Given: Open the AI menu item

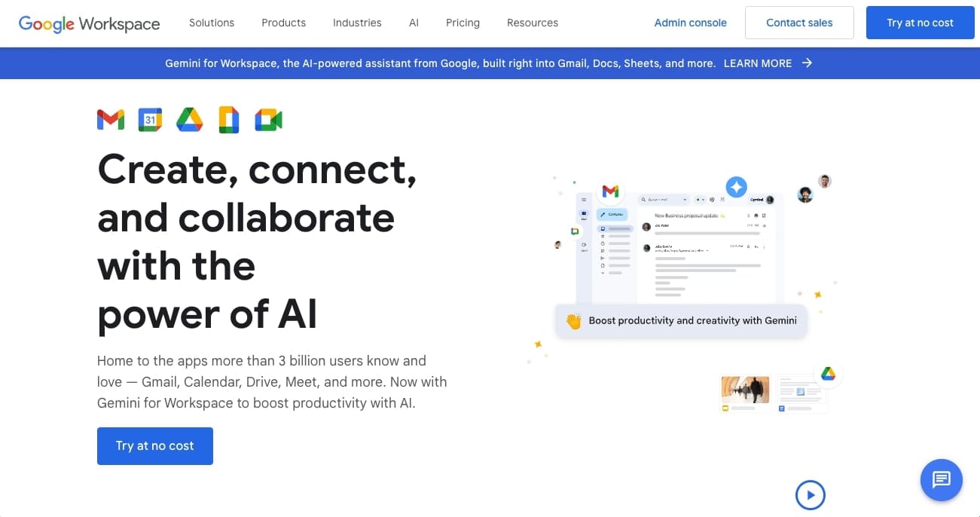Looking at the screenshot, I should 414,23.
